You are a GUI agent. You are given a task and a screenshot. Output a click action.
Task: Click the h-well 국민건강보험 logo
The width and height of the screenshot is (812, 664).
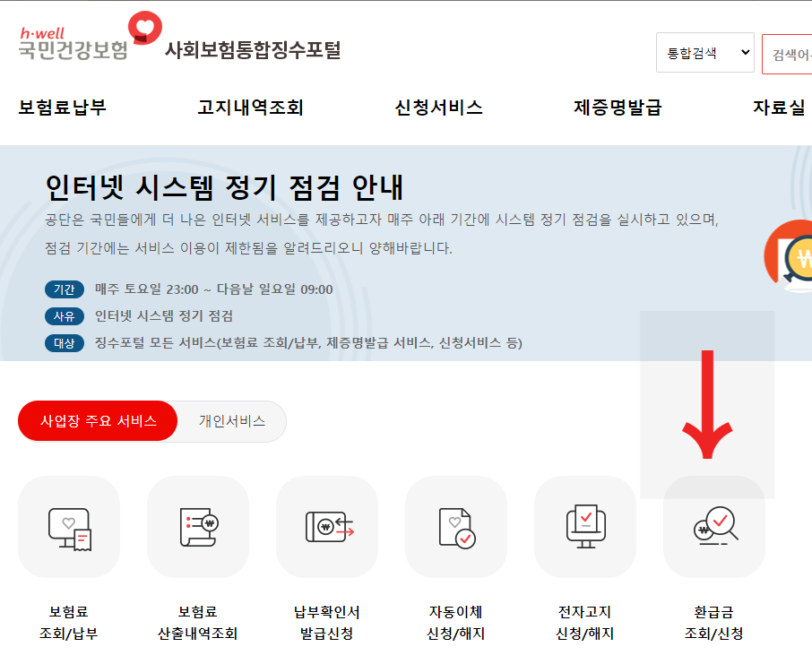pyautogui.click(x=91, y=36)
